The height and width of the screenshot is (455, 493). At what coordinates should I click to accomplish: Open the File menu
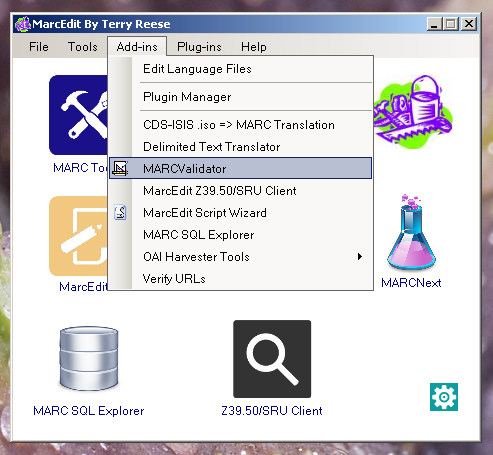pyautogui.click(x=39, y=47)
